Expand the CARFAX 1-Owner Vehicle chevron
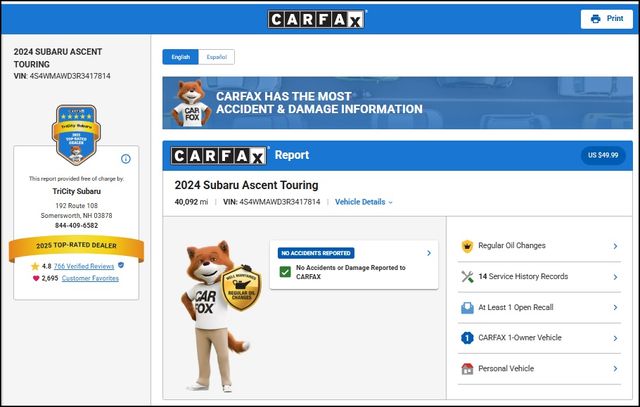The image size is (640, 407). coord(615,338)
